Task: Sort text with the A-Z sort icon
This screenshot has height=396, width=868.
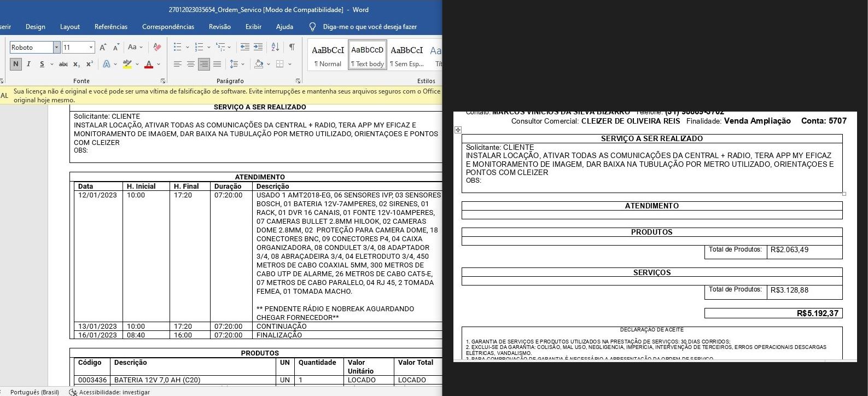Action: [275, 48]
